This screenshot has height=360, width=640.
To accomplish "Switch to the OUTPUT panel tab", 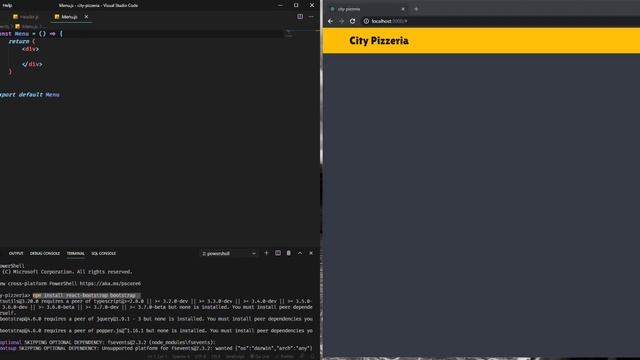I will click(16, 253).
